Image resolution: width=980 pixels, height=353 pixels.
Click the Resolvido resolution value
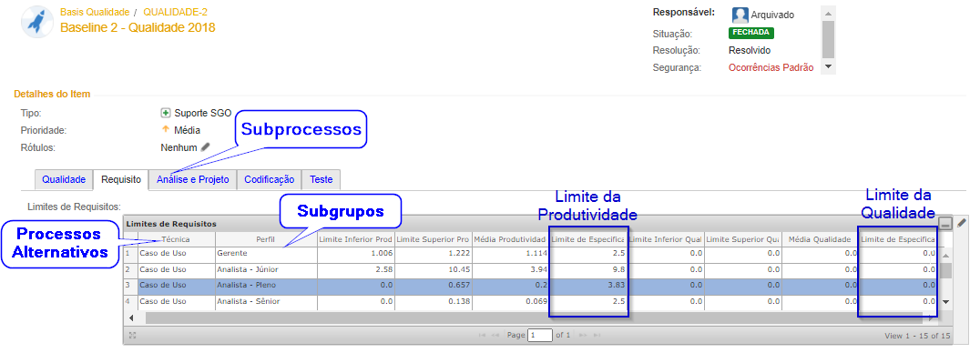(x=750, y=51)
